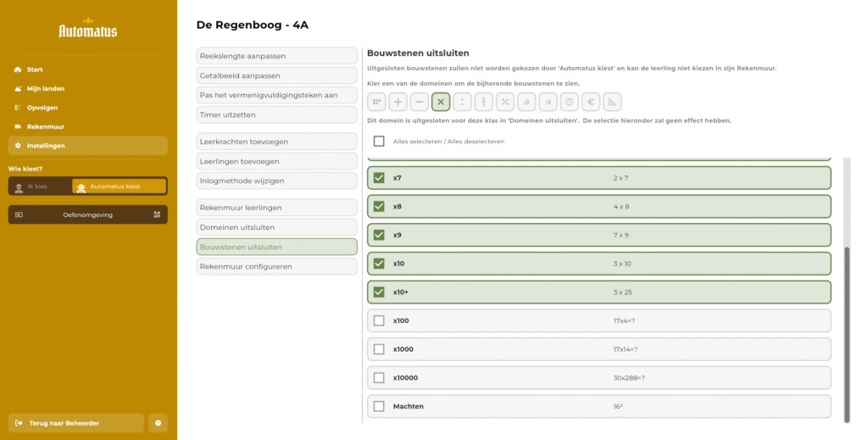Open the fractions domain icon
868x440 pixels.
(484, 103)
